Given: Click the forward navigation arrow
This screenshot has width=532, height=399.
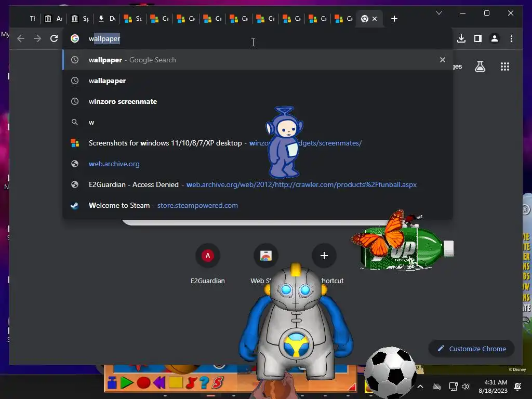Looking at the screenshot, I should [37, 38].
